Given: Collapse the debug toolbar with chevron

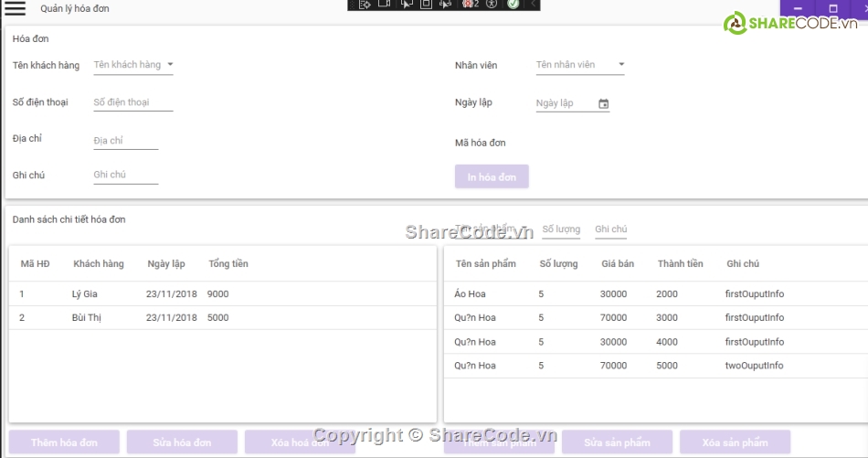Looking at the screenshot, I should (534, 5).
